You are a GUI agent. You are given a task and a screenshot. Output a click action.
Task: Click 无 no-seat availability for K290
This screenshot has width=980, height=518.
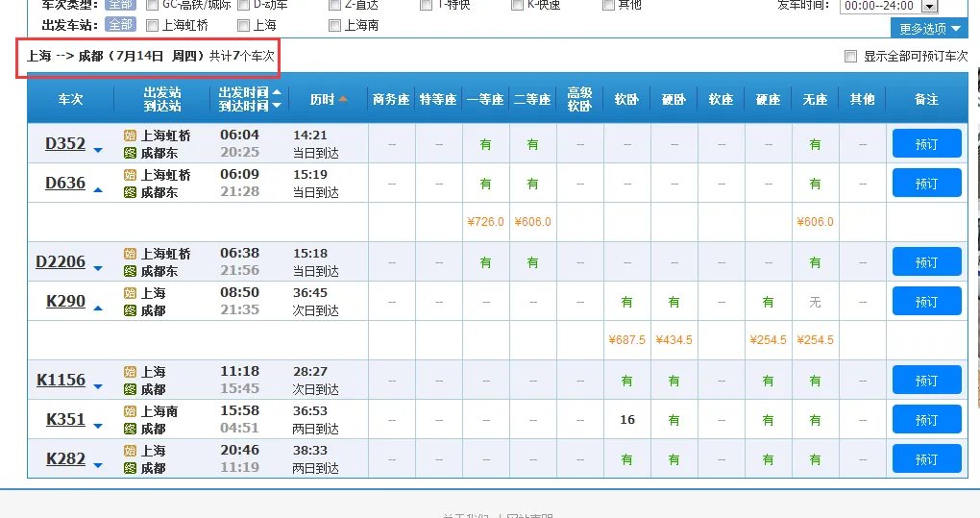point(815,302)
